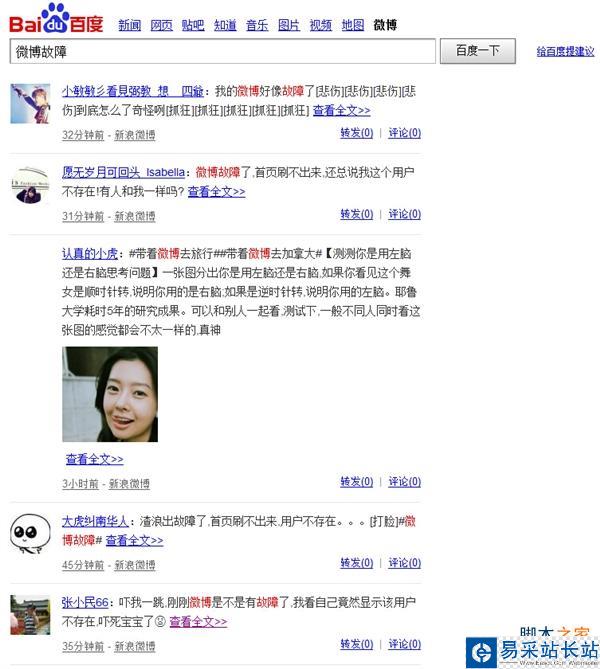Open the 新闻 navigation tab
600x669 pixels.
point(129,26)
